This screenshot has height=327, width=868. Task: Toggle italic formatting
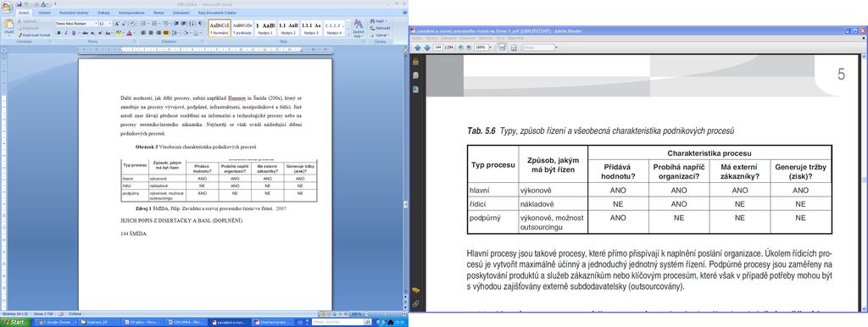(x=66, y=33)
